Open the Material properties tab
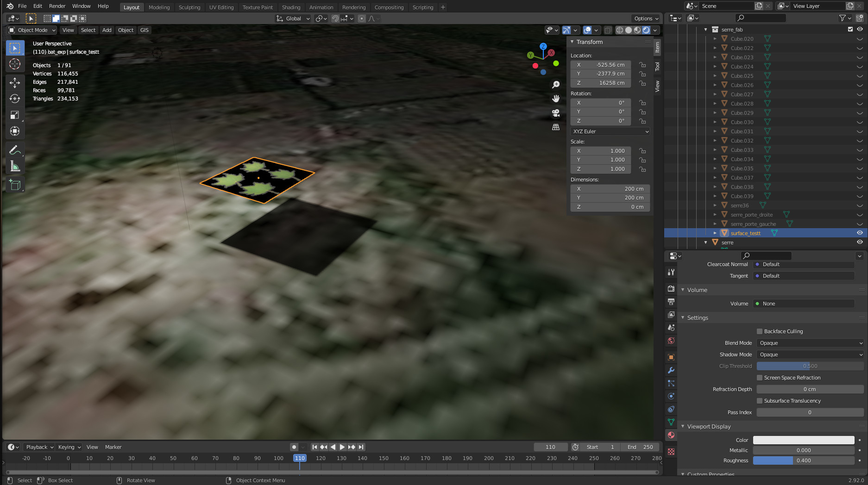This screenshot has height=485, width=868. (x=671, y=435)
